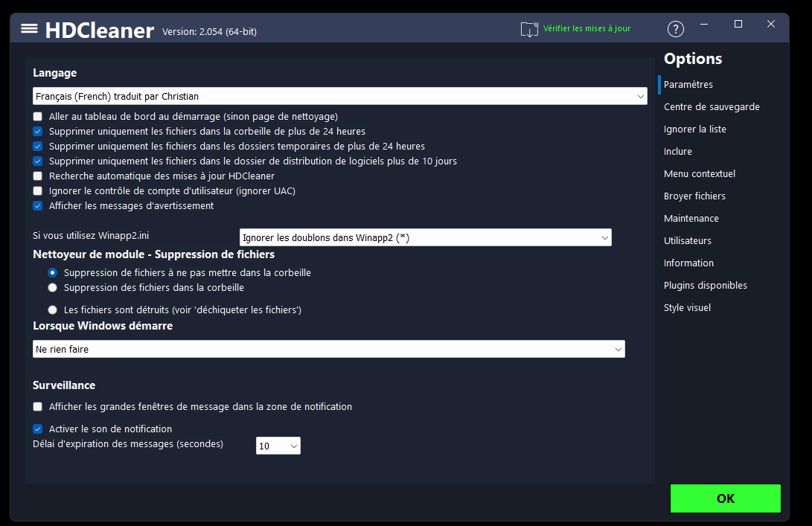Viewport: 812px width, 526px height.
Task: Click 'Version: 2.054 (64-bit)' text
Action: (x=209, y=31)
